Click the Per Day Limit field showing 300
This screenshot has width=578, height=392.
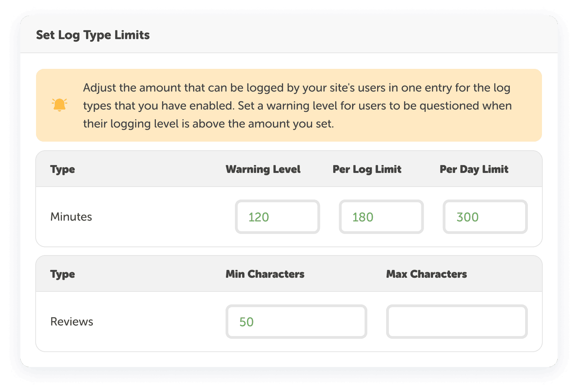(x=484, y=217)
